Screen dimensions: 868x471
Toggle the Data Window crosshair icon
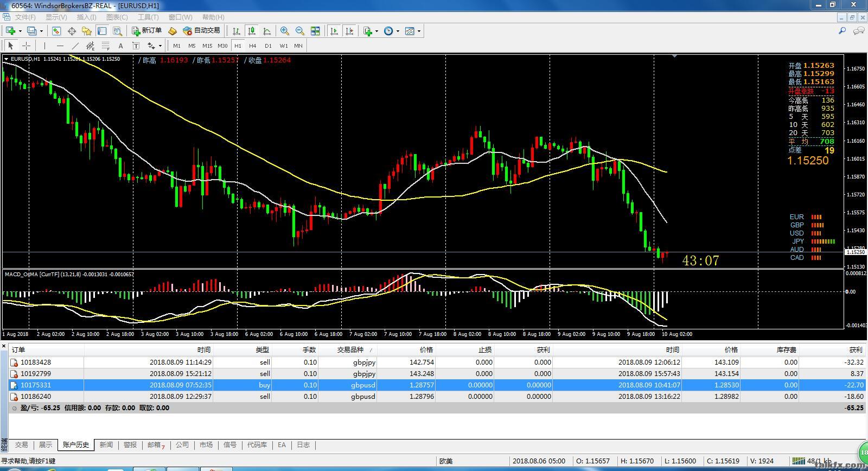(x=71, y=31)
